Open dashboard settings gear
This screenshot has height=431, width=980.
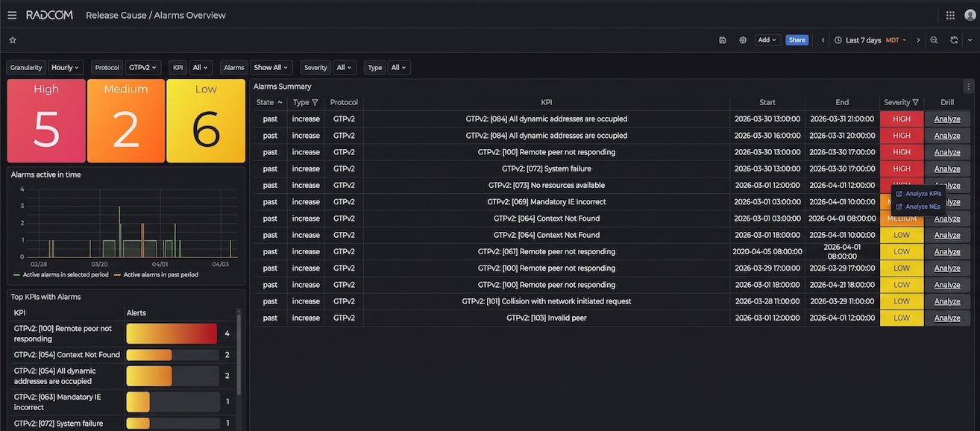coord(743,40)
